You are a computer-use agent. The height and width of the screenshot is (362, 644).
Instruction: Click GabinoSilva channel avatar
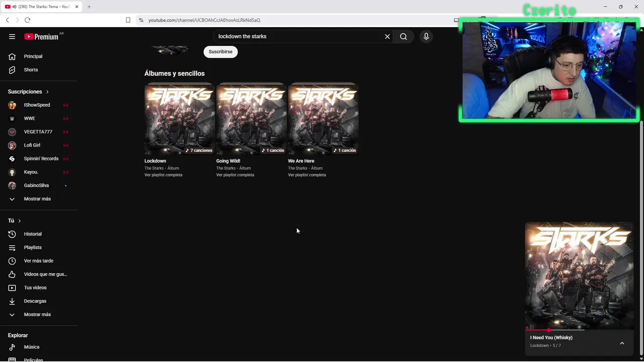click(x=12, y=186)
